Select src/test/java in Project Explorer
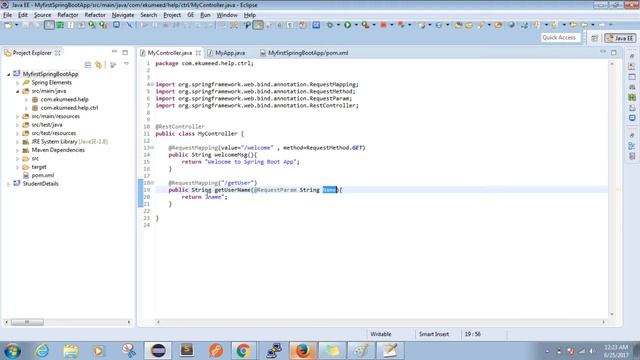Screen dimensions: 640x360 tap(47, 125)
